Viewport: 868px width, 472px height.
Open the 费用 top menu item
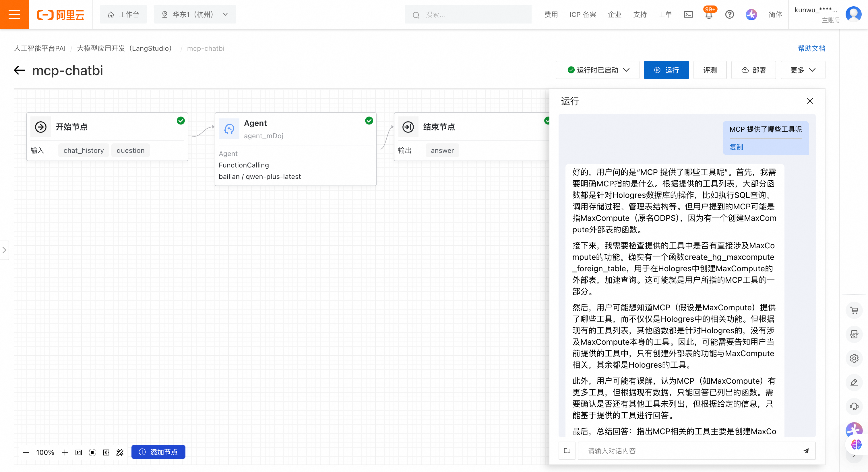coord(551,14)
